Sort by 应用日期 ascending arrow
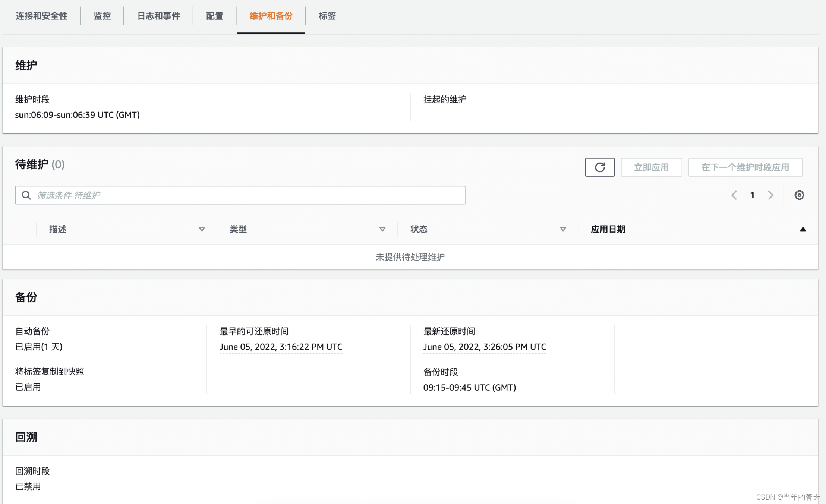Viewport: 826px width, 504px height. coord(803,229)
